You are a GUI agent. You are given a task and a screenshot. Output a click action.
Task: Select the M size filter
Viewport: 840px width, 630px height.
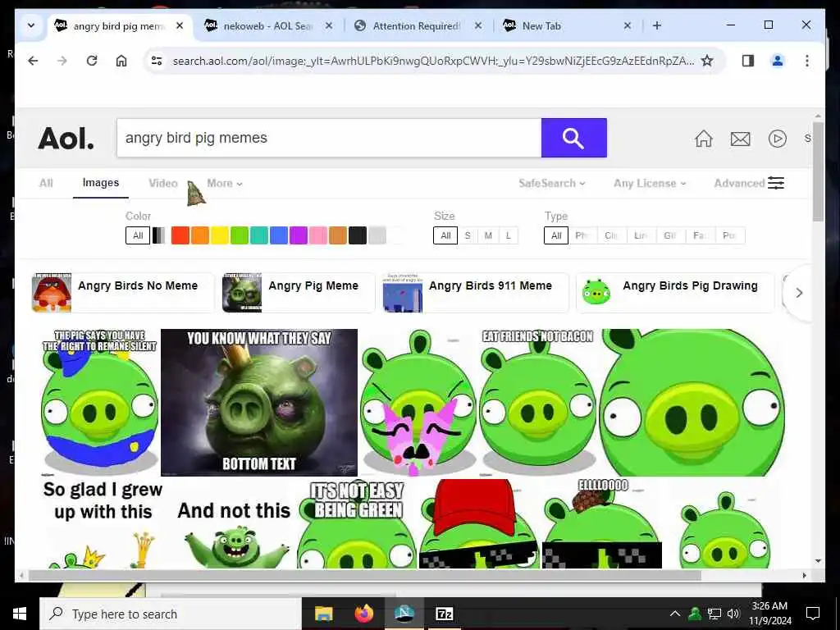click(x=488, y=235)
